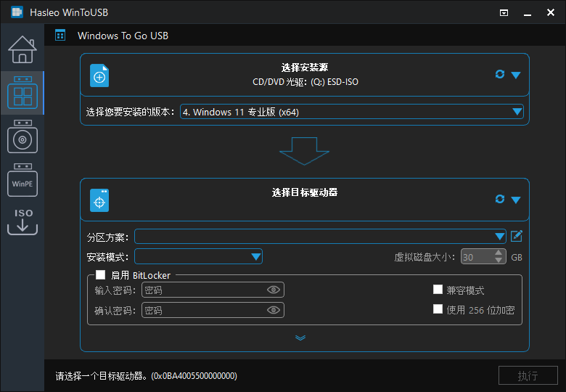Expand the installation source dropdown arrow
Image resolution: width=566 pixels, height=392 pixels.
click(x=516, y=75)
